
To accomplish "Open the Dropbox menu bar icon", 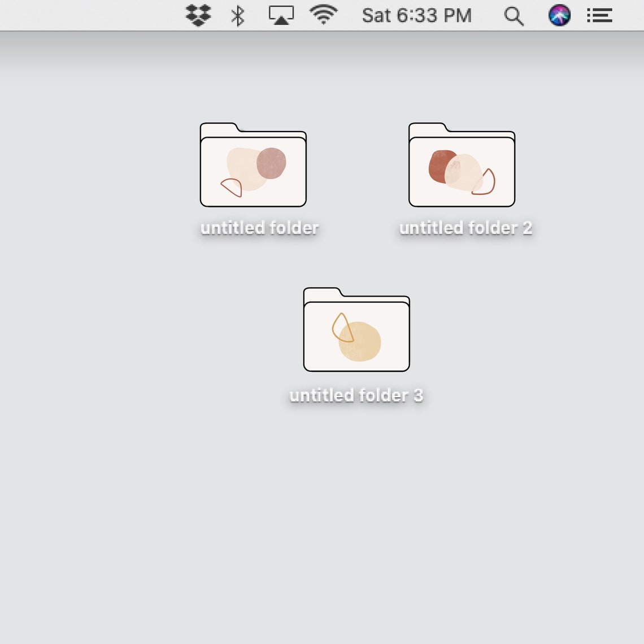I will [x=197, y=15].
